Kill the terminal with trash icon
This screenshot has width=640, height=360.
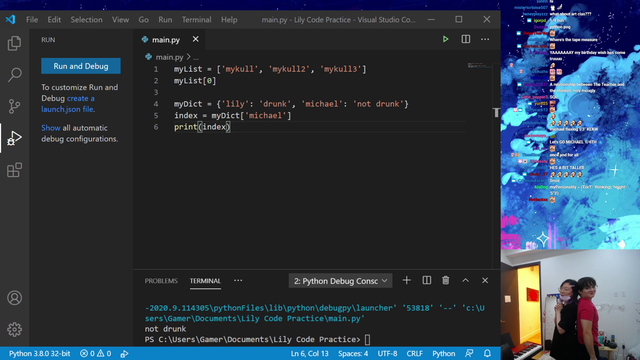click(x=446, y=280)
